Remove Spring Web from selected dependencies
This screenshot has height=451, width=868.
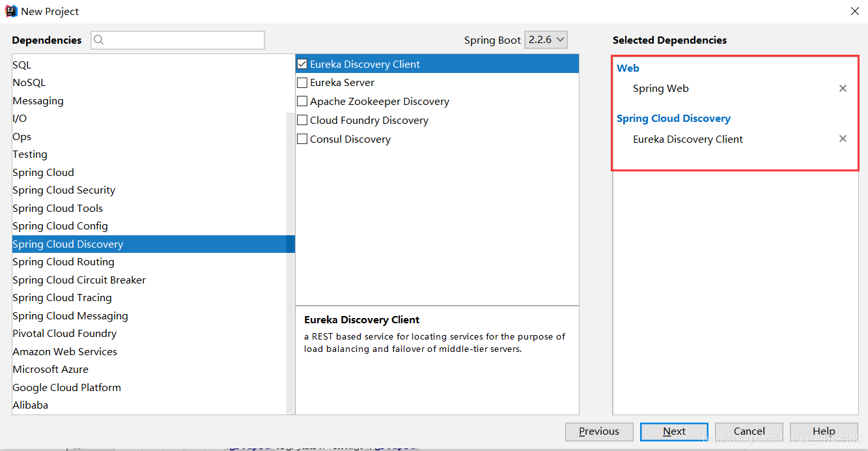coord(843,89)
